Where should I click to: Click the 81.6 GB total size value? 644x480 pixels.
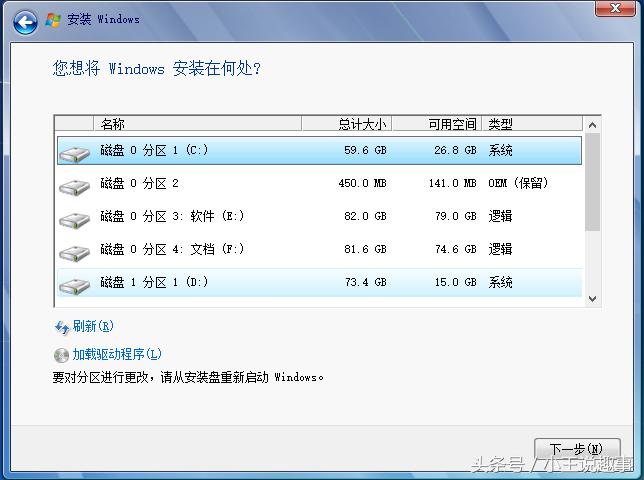coord(365,249)
